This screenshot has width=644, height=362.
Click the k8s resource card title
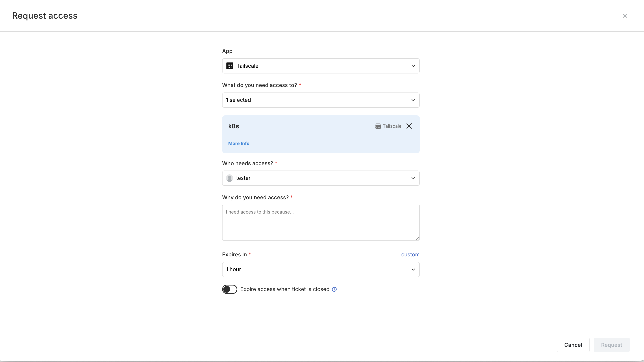tap(234, 126)
